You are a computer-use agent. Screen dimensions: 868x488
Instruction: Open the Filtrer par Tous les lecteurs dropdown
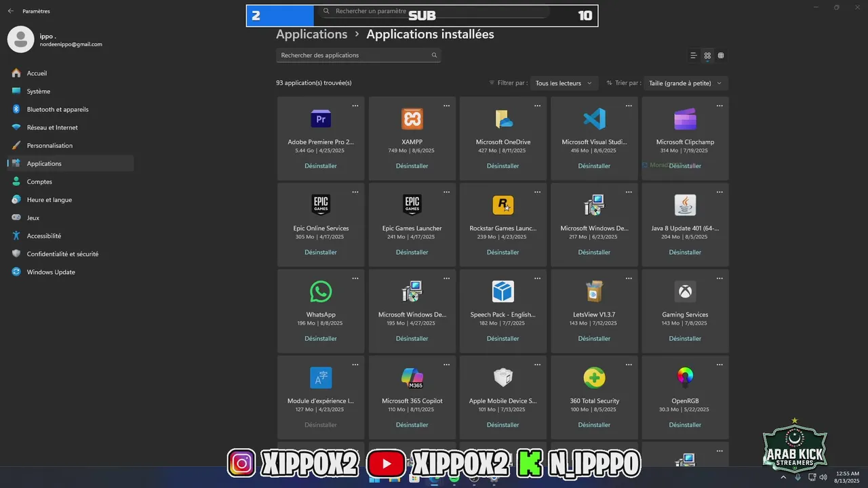click(x=563, y=83)
